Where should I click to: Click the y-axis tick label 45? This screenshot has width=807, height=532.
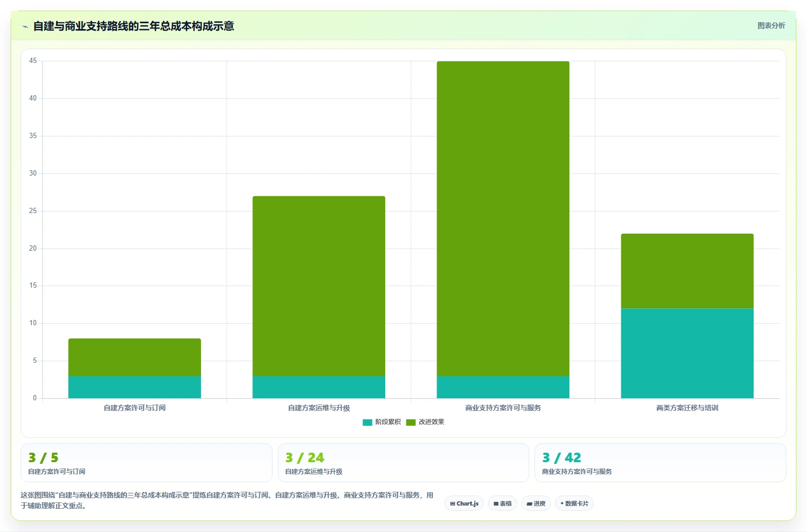33,61
